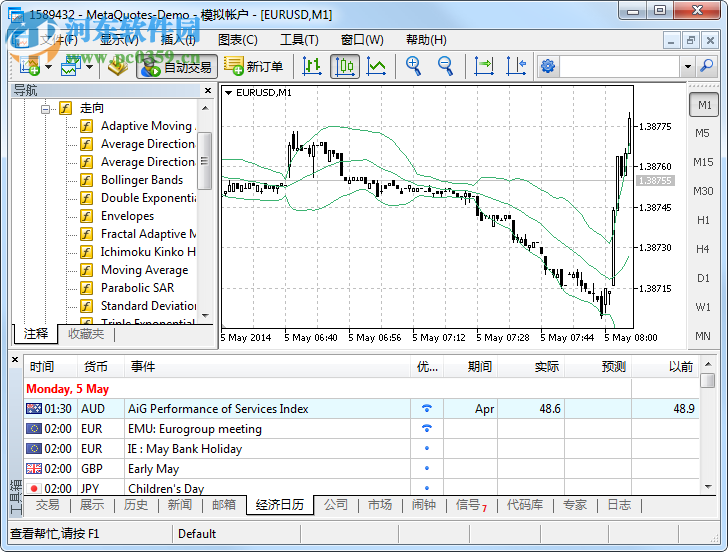Open the new chart dropdown arrow
728x552 pixels.
[x=48, y=67]
